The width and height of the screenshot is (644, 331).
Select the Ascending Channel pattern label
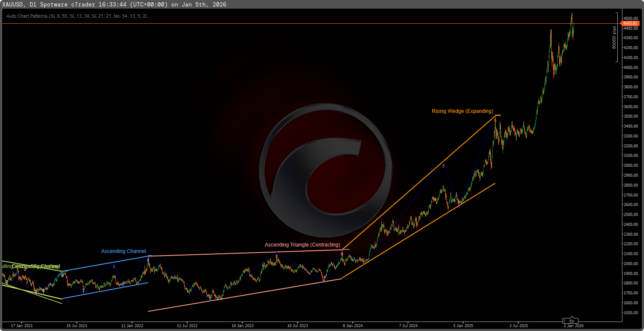(x=123, y=251)
